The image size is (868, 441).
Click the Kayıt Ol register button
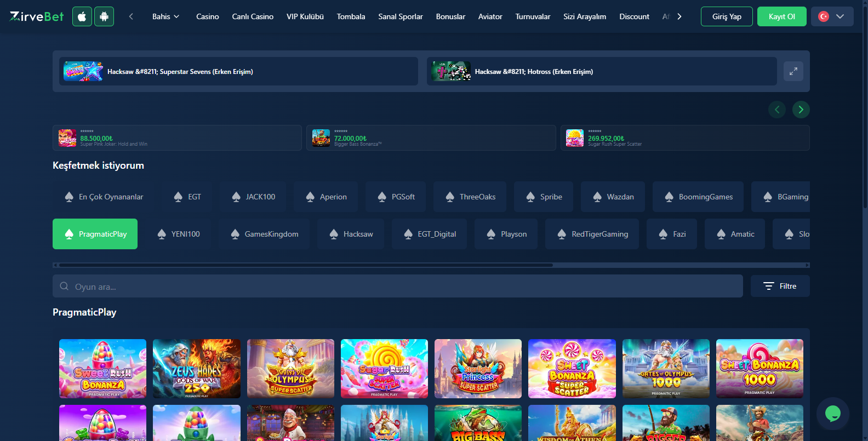[782, 16]
